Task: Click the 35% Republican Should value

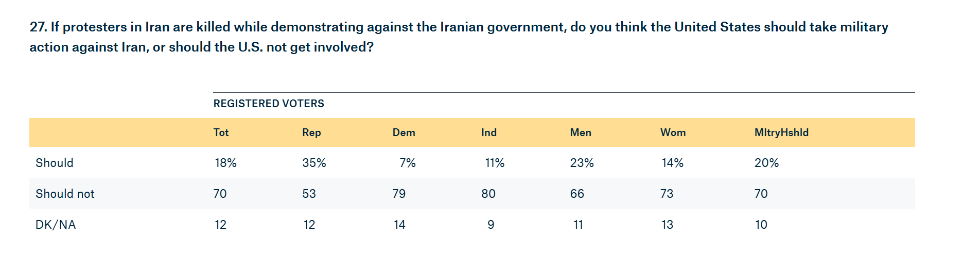Action: pyautogui.click(x=314, y=163)
